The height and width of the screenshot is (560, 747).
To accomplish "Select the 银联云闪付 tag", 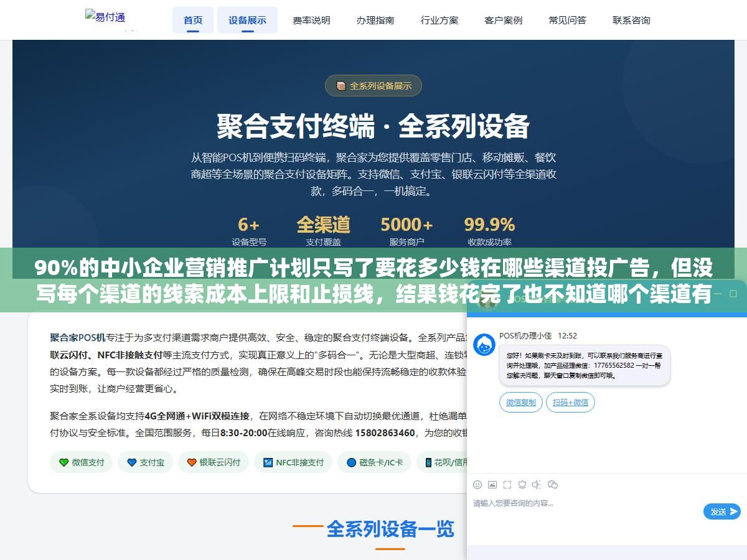I will pyautogui.click(x=213, y=462).
